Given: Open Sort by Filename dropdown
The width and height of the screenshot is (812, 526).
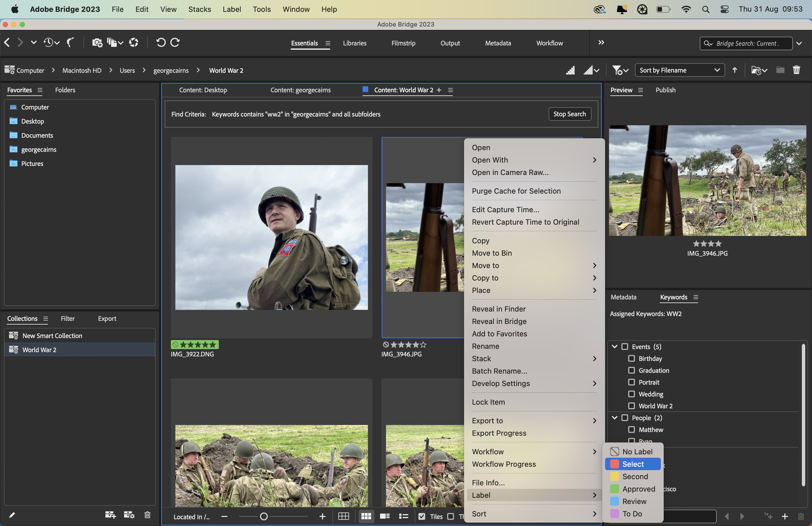Looking at the screenshot, I should click(x=679, y=70).
